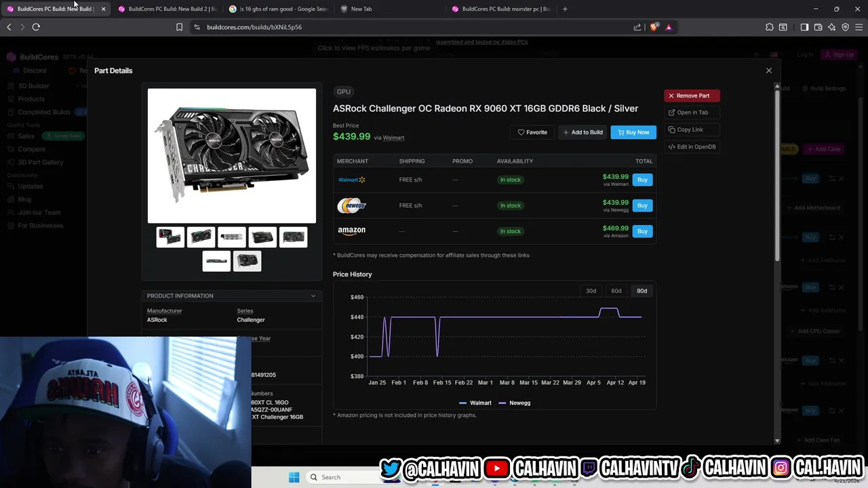
Task: Open Brave Rewards triangle icon
Action: [669, 27]
